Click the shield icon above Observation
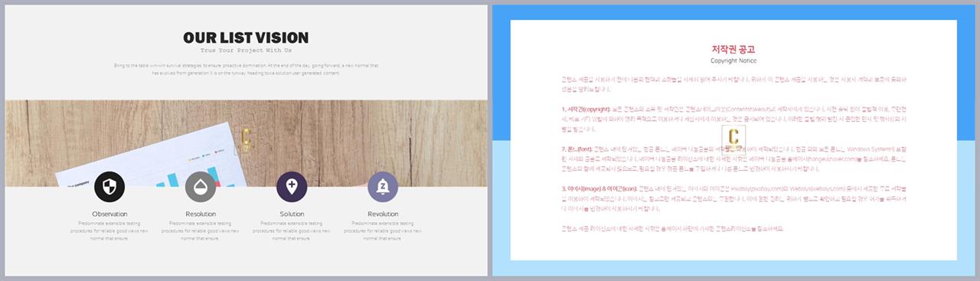The height and width of the screenshot is (281, 980). 109,187
